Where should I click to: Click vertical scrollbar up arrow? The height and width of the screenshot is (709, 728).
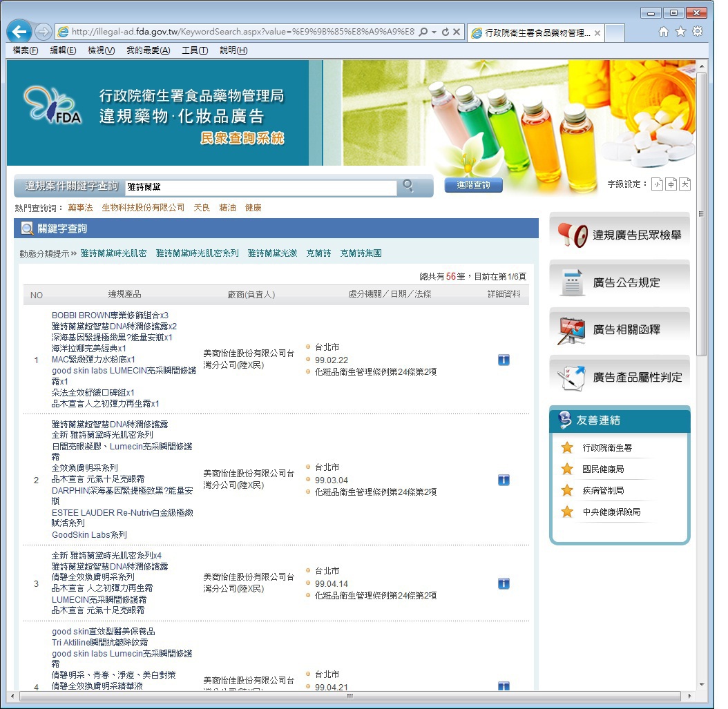(702, 66)
